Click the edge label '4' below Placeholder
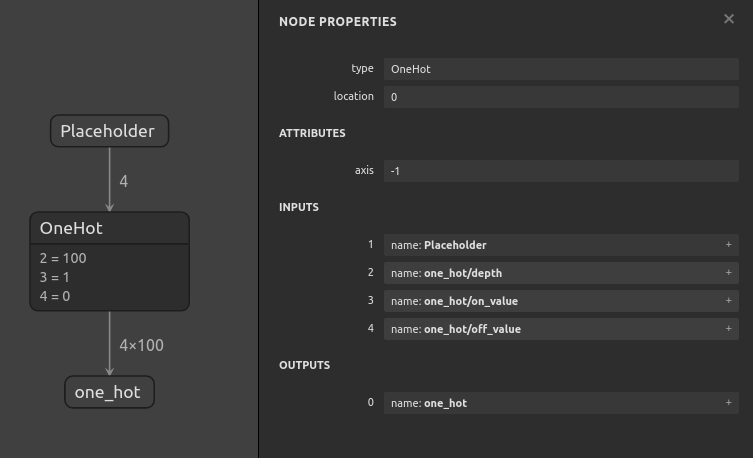Viewport: 753px width, 458px height. tap(123, 181)
